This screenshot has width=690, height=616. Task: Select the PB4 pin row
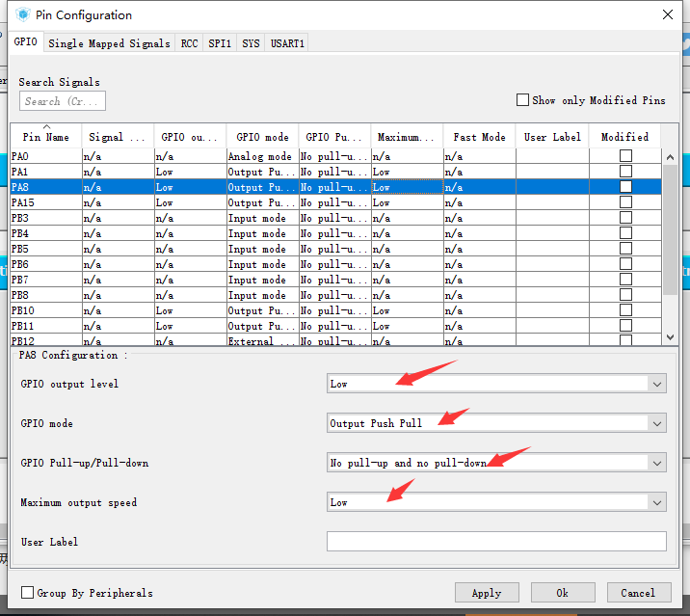pos(335,233)
